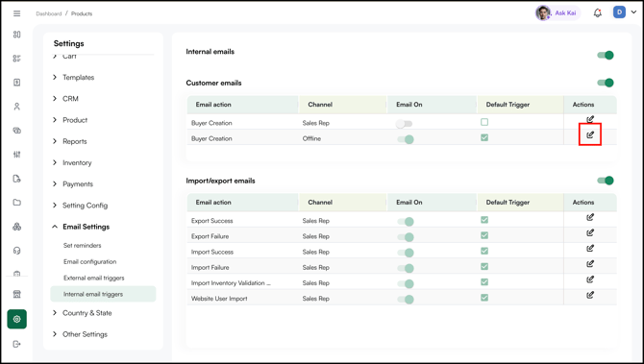Viewport: 644px width, 364px height.
Task: Uncheck Default Trigger for Export Failure
Action: 484,235
